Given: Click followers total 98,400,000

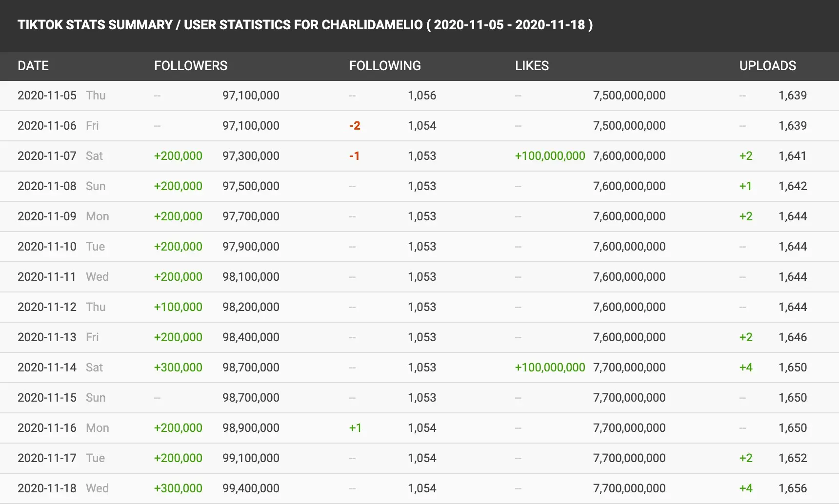Looking at the screenshot, I should [x=251, y=337].
